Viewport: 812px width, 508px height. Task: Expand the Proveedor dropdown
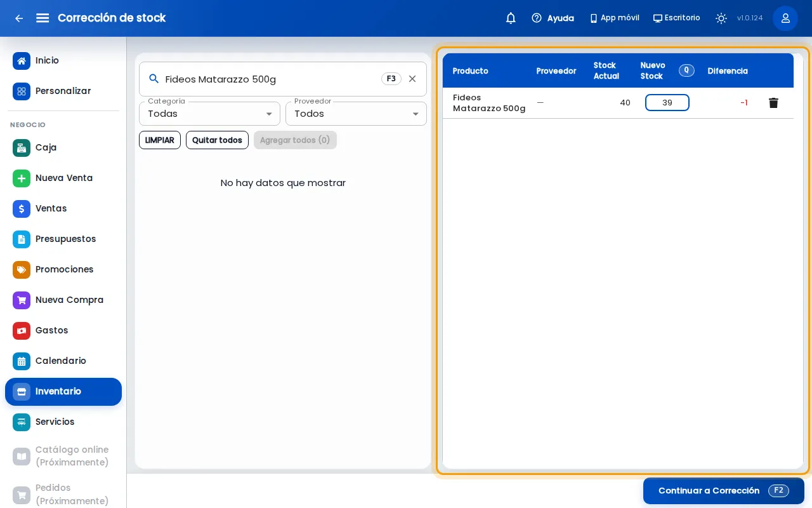click(x=356, y=114)
